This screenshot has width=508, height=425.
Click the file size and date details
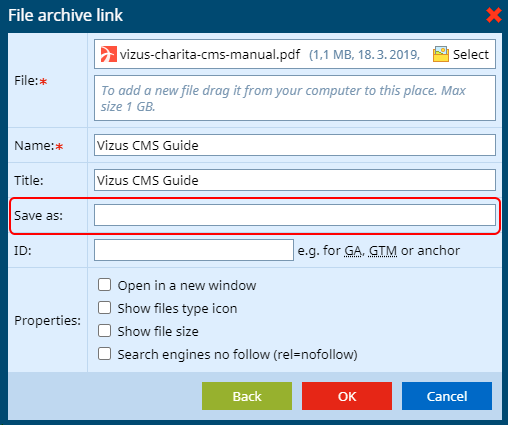tap(364, 54)
